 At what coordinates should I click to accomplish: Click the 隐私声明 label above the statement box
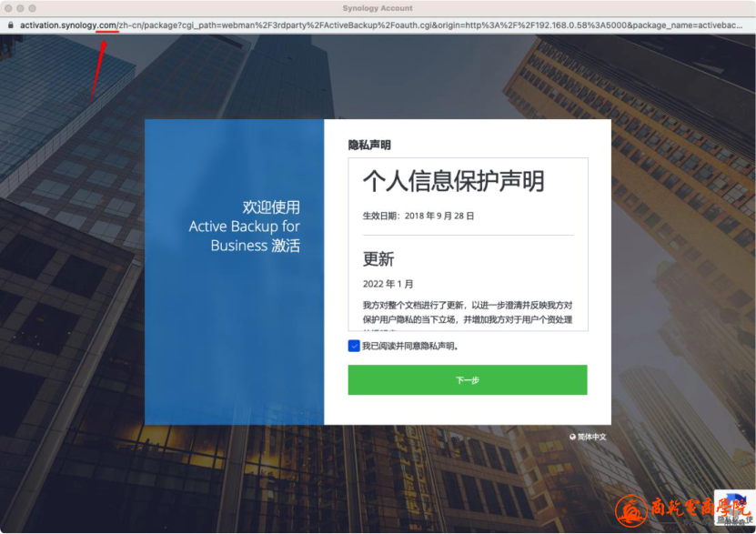[369, 145]
